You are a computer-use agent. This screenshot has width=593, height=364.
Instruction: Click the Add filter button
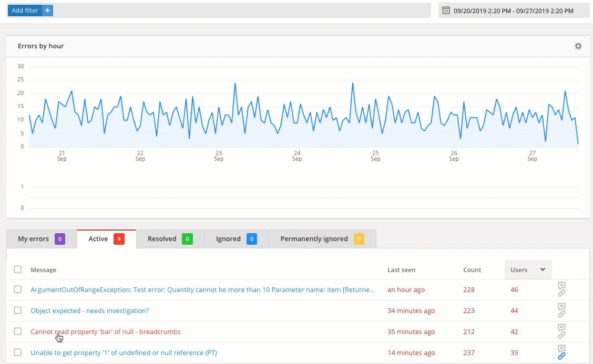point(25,11)
